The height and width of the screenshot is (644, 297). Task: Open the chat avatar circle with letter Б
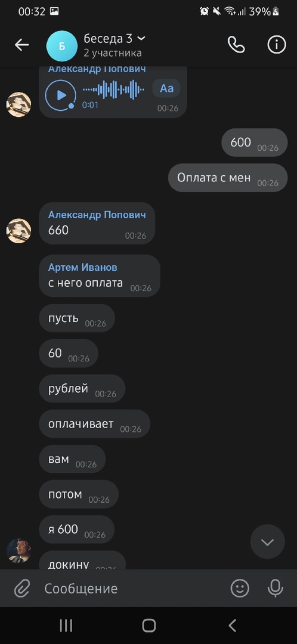tap(62, 46)
